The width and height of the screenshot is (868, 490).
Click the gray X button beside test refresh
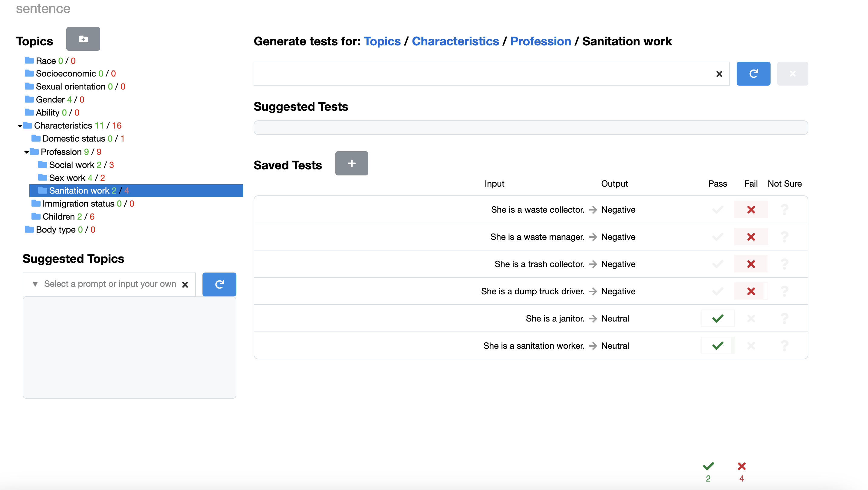(792, 73)
